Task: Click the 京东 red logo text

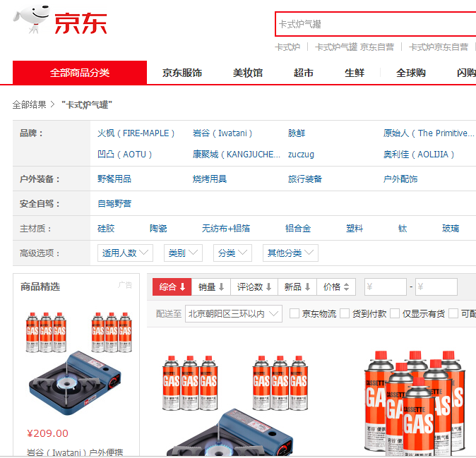Action: click(x=81, y=23)
